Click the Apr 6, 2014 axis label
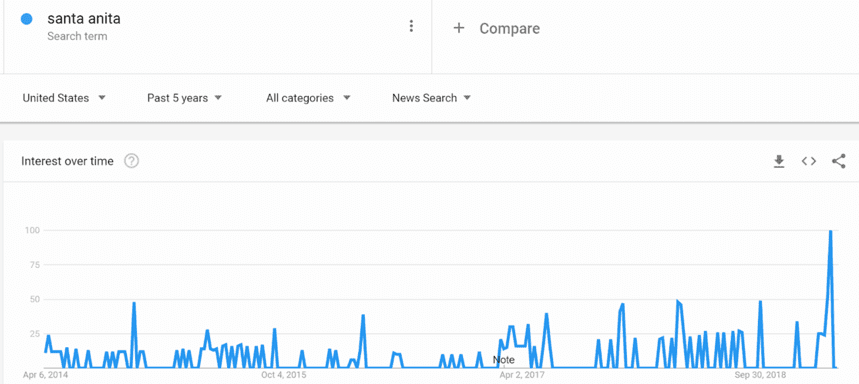The height and width of the screenshot is (384, 859). click(x=45, y=375)
